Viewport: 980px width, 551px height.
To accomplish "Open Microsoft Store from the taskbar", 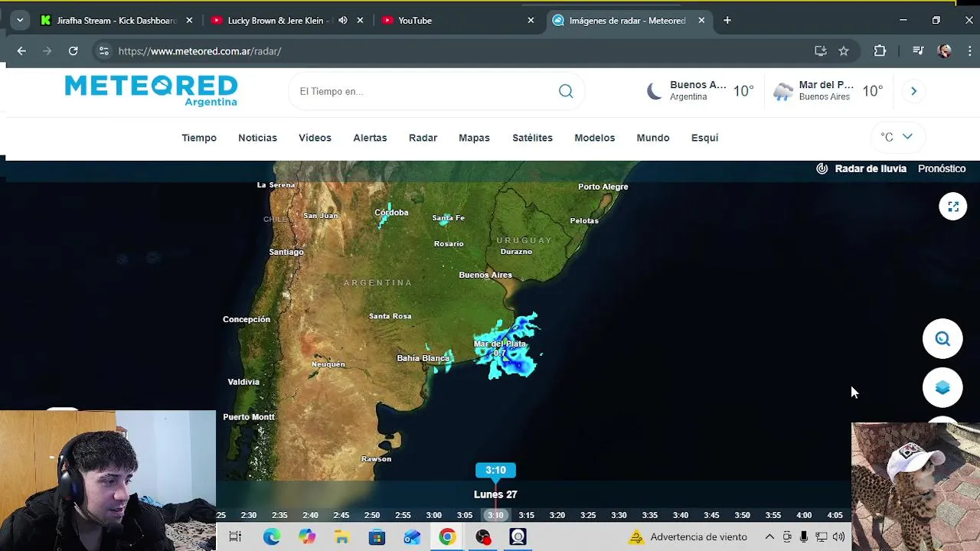I will 377,537.
